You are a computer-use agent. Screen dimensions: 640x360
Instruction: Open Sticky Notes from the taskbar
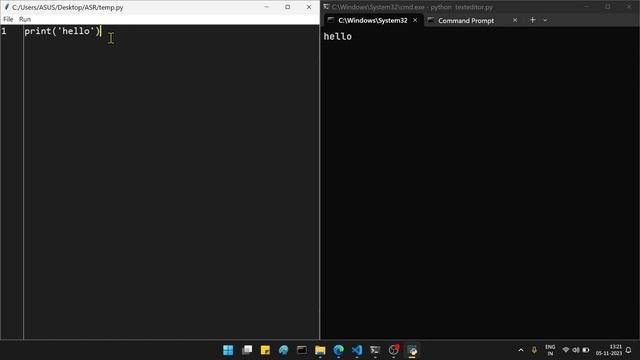point(265,350)
